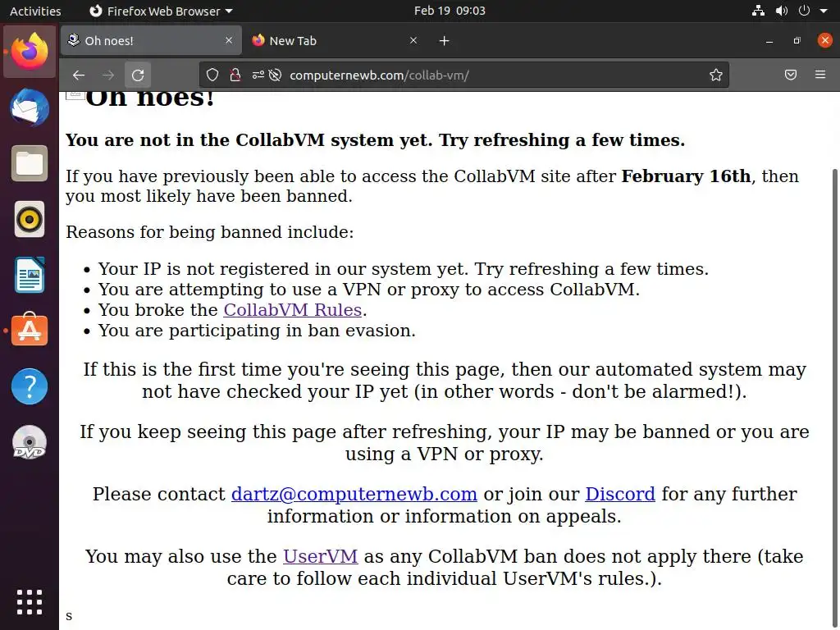
Task: Open LibreOffice Writer from the dock
Action: click(30, 275)
